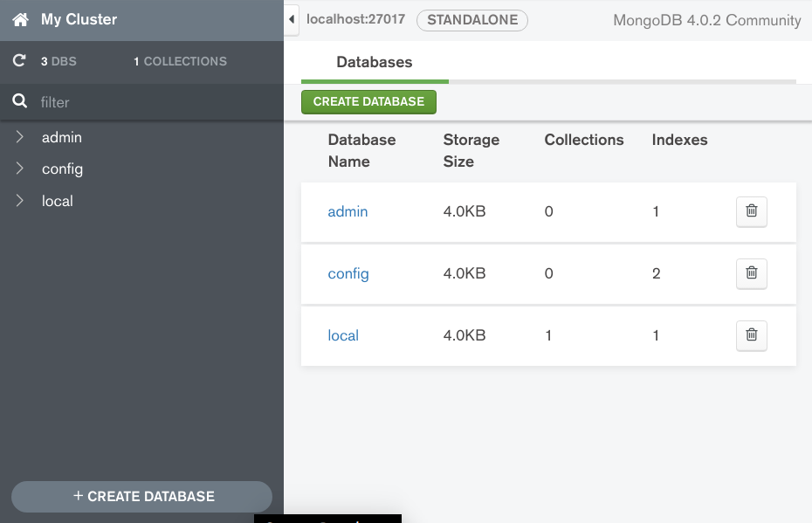Open the config database link in table
The image size is (812, 523).
click(x=348, y=273)
